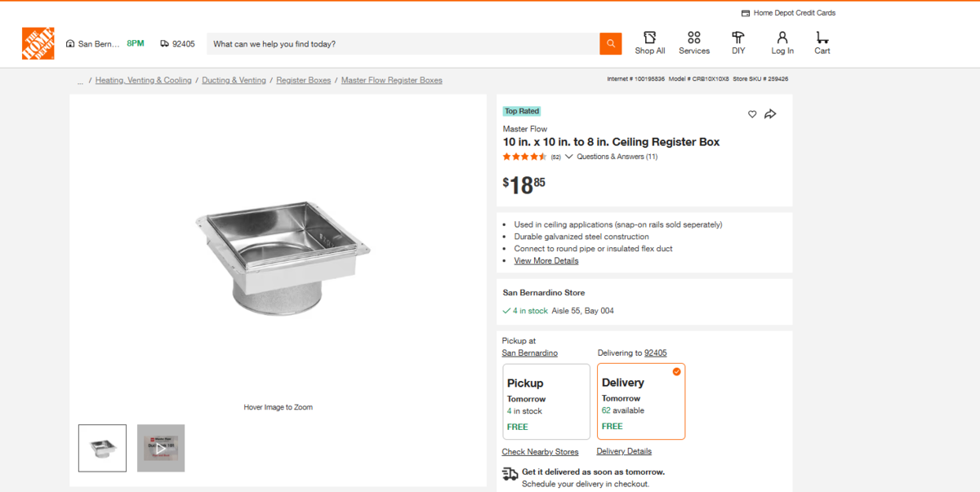Screen dimensions: 980x492
Task: Open the Services icon
Action: tap(694, 38)
